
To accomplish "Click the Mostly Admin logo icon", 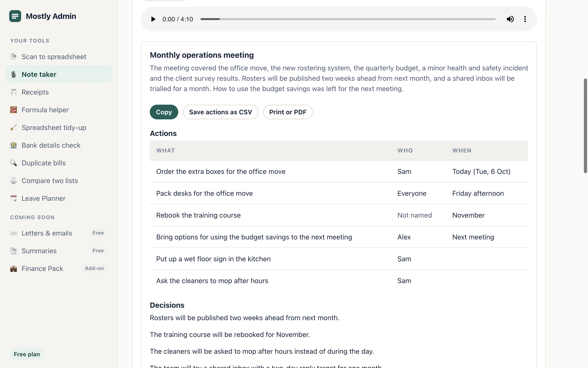I will click(15, 16).
